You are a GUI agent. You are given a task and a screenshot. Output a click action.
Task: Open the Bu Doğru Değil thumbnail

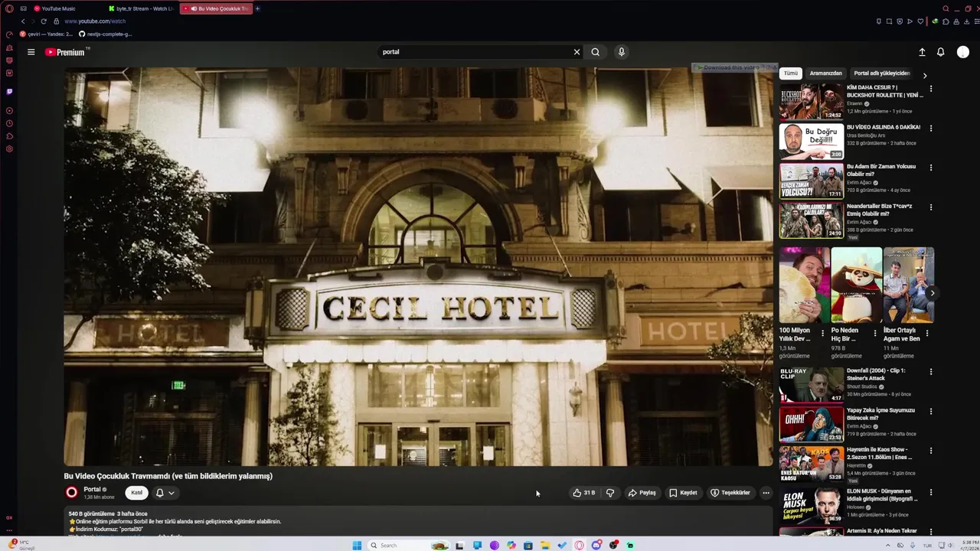[812, 141]
